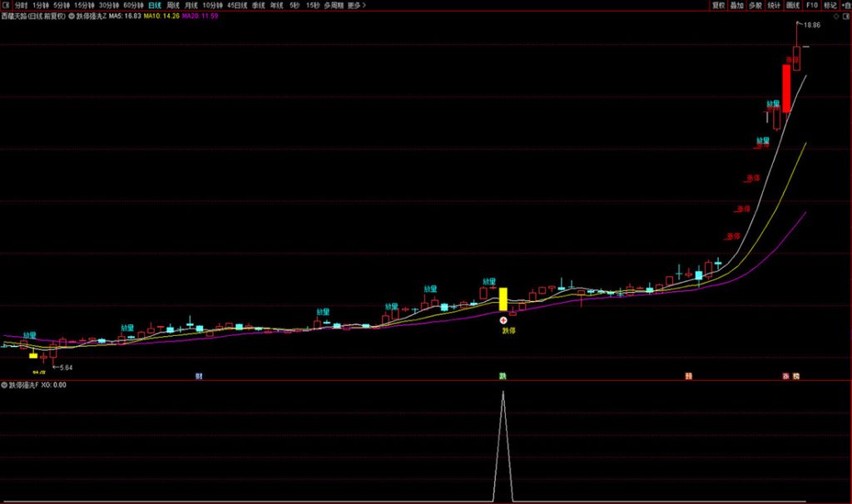The width and height of the screenshot is (852, 504).
Task: Select the 周线 weekly period
Action: pos(173,5)
